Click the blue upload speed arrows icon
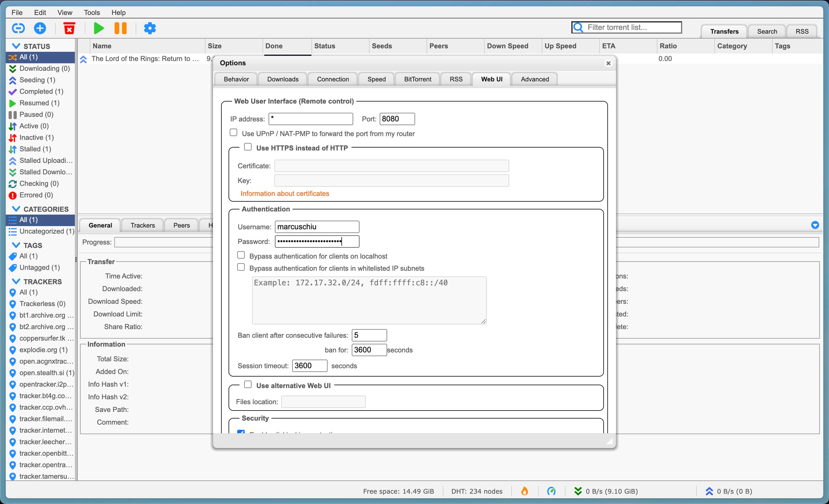 (709, 491)
